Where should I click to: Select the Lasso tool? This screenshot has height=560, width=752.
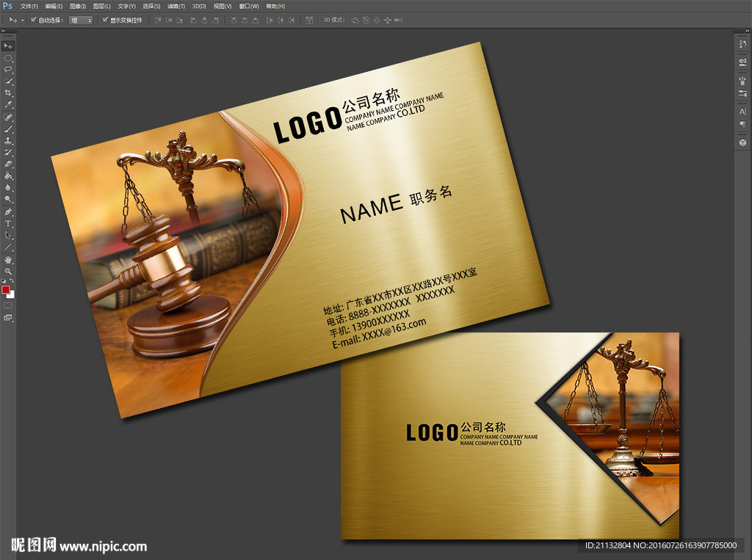coord(8,70)
